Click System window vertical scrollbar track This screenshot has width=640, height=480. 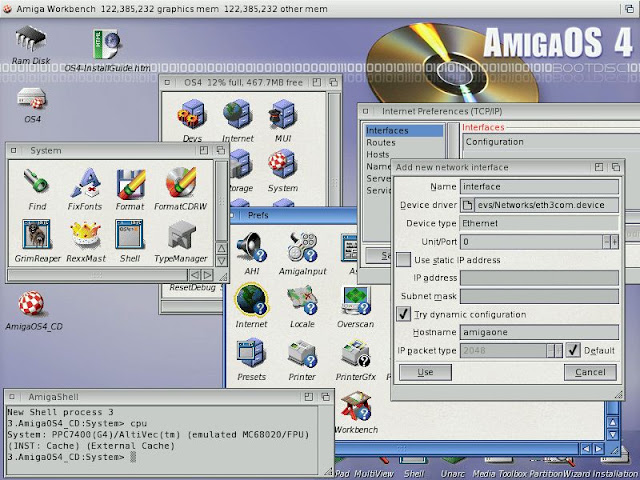221,201
